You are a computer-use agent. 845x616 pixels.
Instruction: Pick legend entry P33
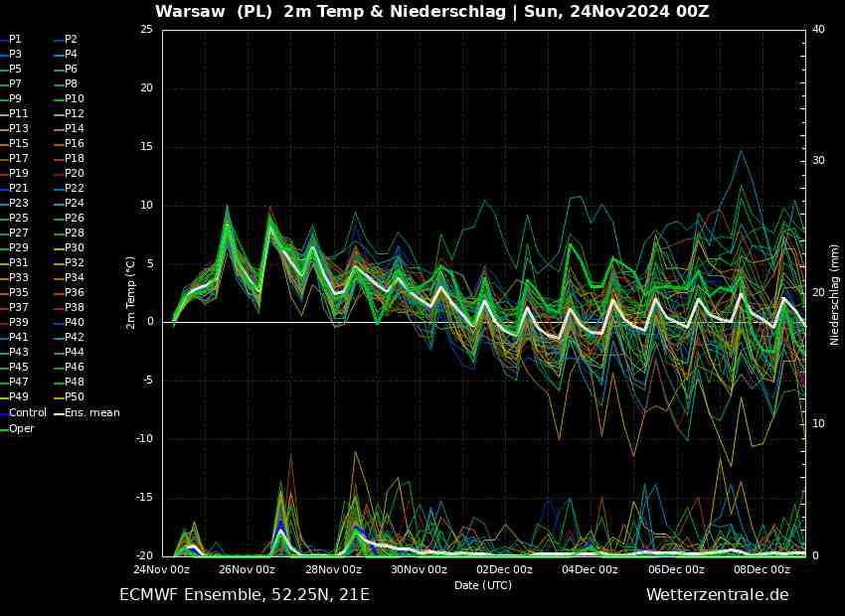point(14,277)
